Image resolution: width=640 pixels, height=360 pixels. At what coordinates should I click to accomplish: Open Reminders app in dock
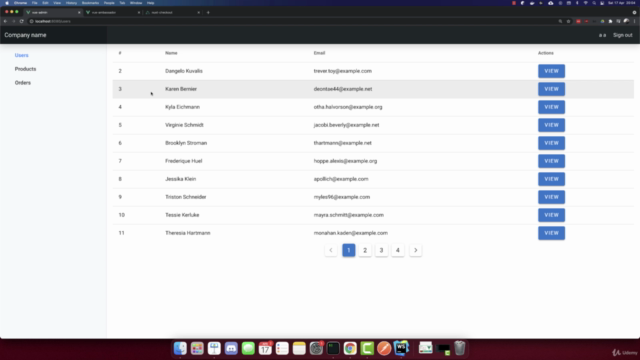point(282,348)
